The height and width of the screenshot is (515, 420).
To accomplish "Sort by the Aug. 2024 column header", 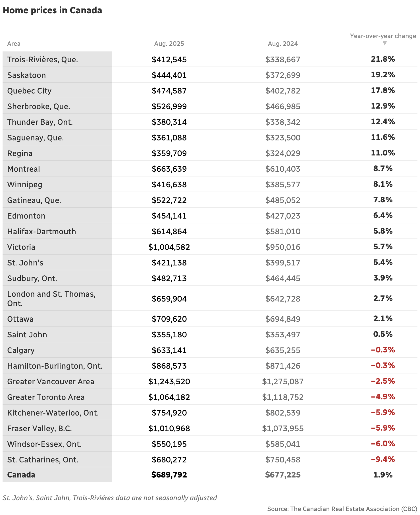I will pyautogui.click(x=283, y=44).
